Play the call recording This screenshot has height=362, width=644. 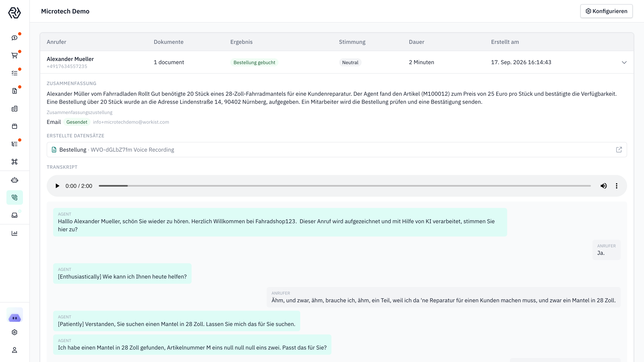pyautogui.click(x=57, y=186)
